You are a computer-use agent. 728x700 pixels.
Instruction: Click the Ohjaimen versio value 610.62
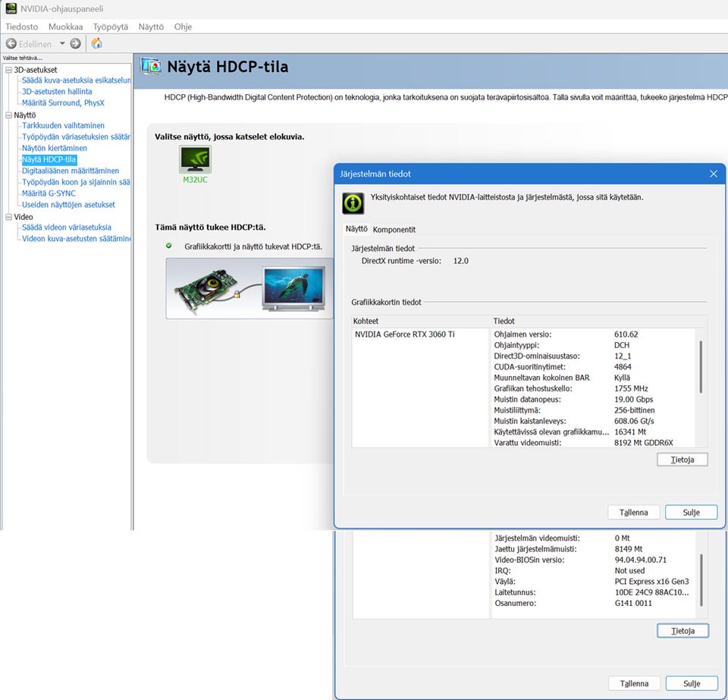point(626,334)
